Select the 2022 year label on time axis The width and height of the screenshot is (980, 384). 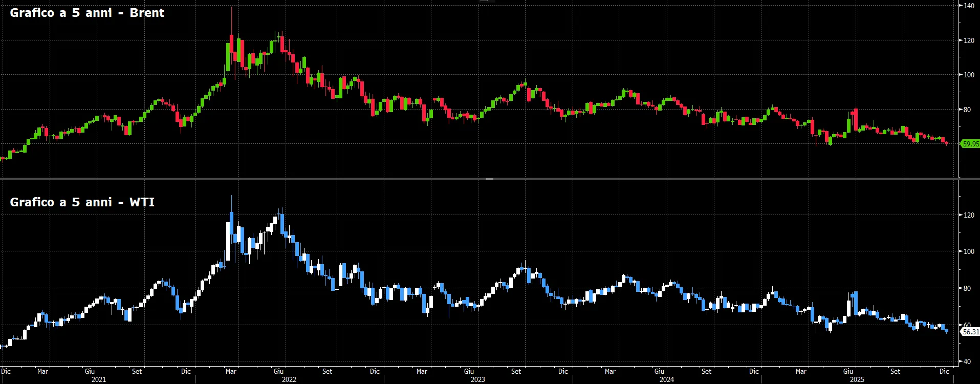pyautogui.click(x=289, y=379)
